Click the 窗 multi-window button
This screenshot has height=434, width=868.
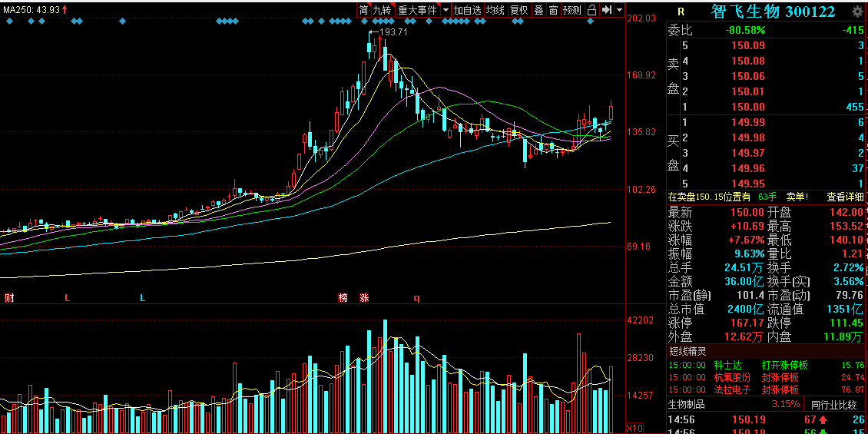554,9
